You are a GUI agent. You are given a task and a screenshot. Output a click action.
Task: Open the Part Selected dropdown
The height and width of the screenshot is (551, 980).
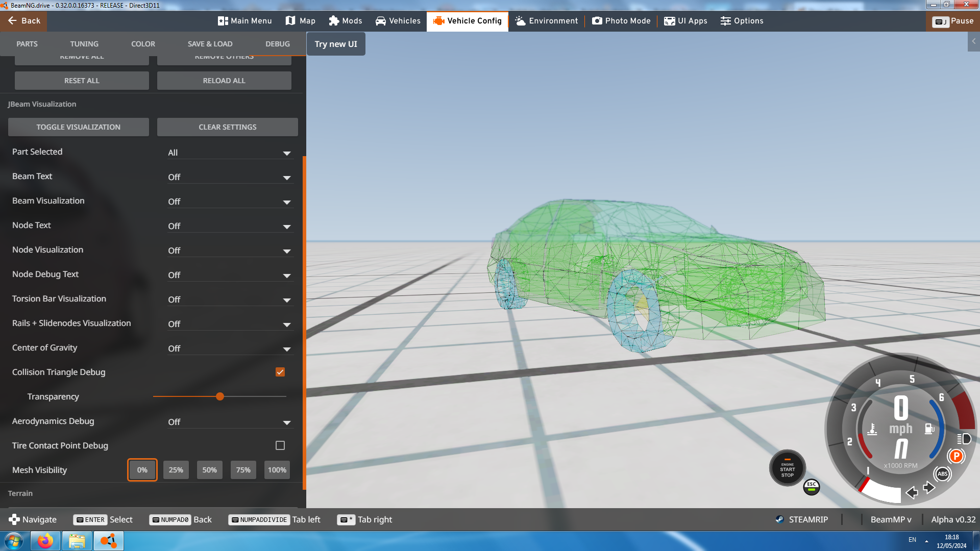point(230,153)
